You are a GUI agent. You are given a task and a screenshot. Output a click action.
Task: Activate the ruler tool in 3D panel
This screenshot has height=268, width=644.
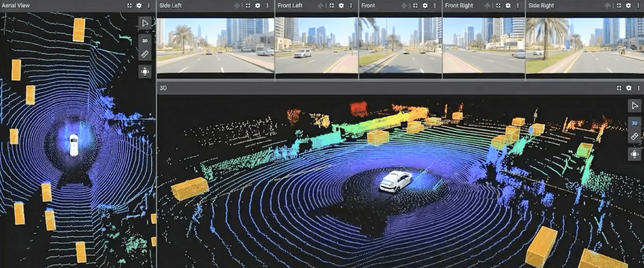point(634,136)
